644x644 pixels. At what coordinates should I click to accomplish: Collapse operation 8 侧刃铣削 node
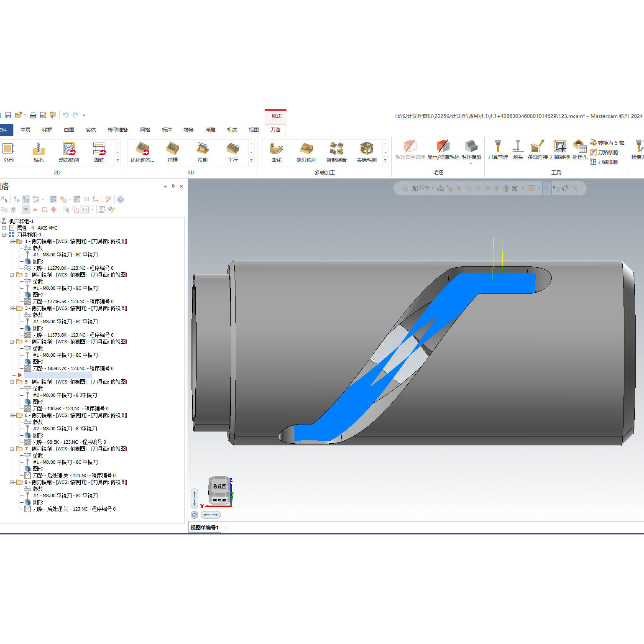12,482
